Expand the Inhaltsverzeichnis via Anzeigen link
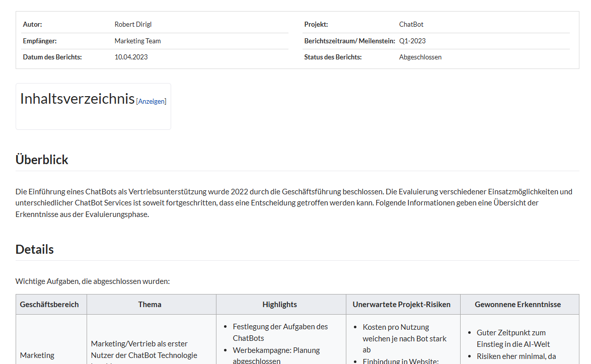The image size is (591, 364). (x=151, y=101)
